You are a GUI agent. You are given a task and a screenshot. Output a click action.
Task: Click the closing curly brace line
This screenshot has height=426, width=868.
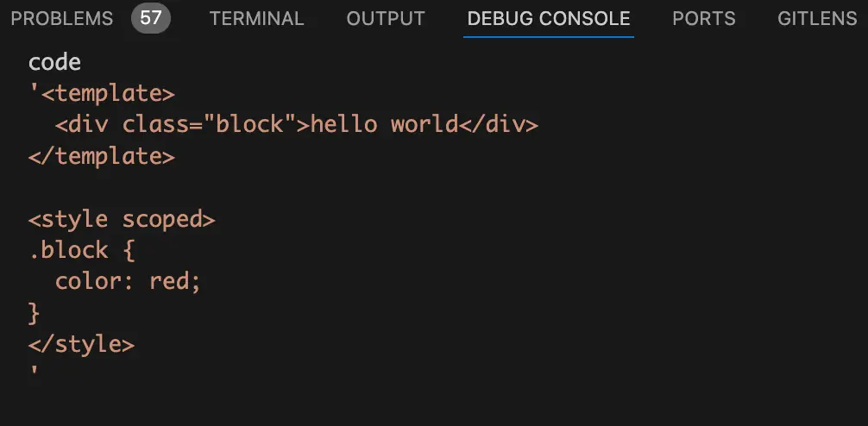click(x=35, y=312)
